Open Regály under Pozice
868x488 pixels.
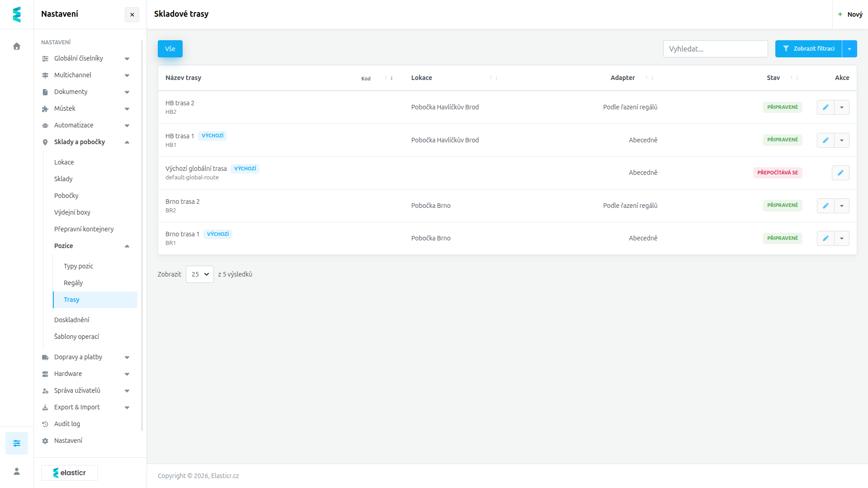tap(73, 283)
